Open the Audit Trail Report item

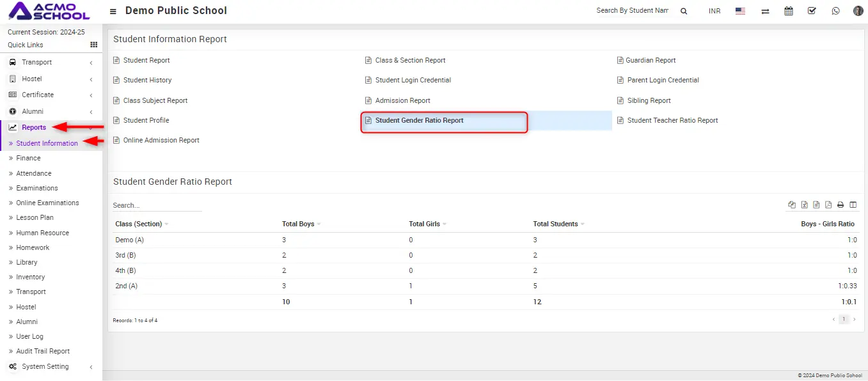[43, 351]
